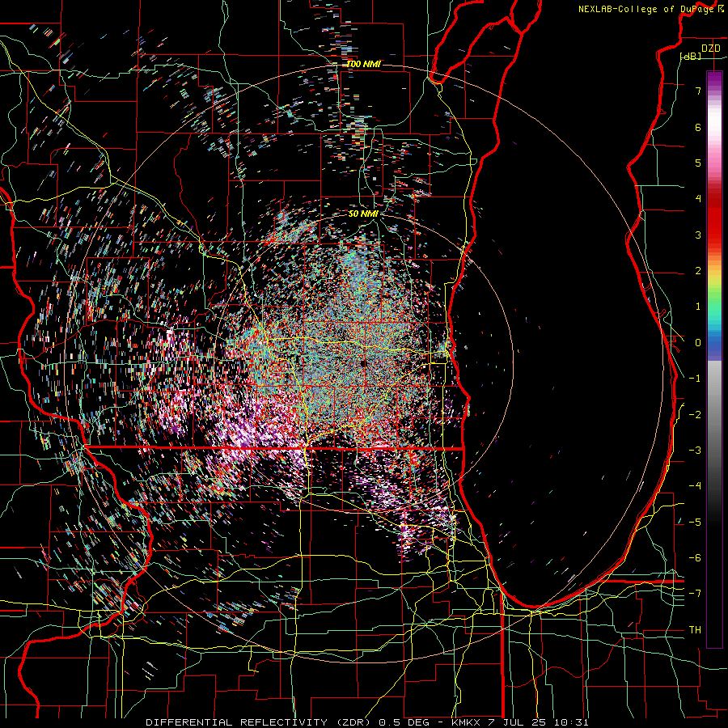This screenshot has width=728, height=728.
Task: Click the 100 NMI range ring label
Action: [363, 64]
